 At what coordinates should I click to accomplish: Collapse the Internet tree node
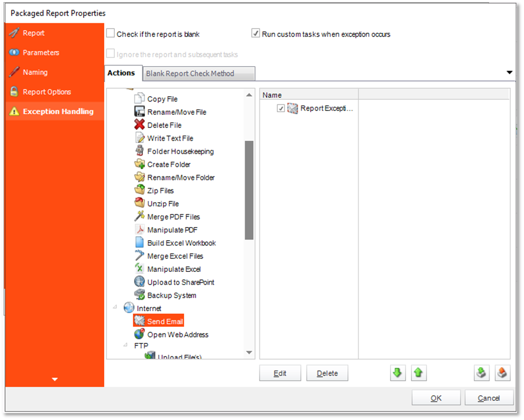(x=115, y=306)
